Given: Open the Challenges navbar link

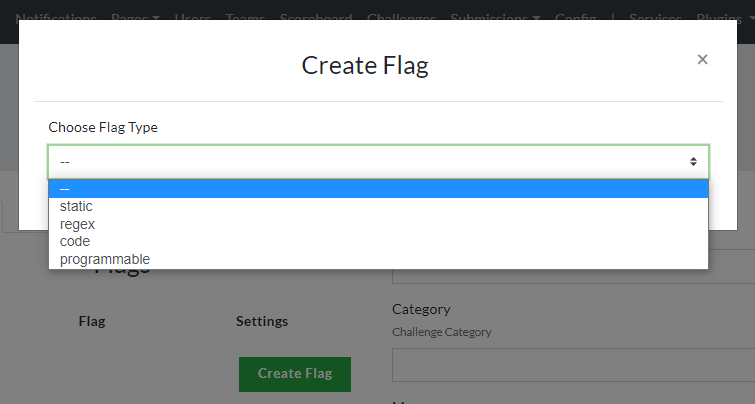Looking at the screenshot, I should pos(401,19).
